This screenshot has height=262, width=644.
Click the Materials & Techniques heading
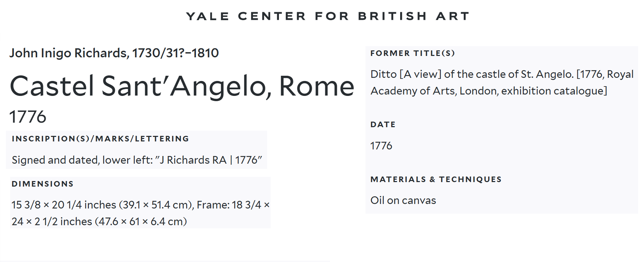436,179
